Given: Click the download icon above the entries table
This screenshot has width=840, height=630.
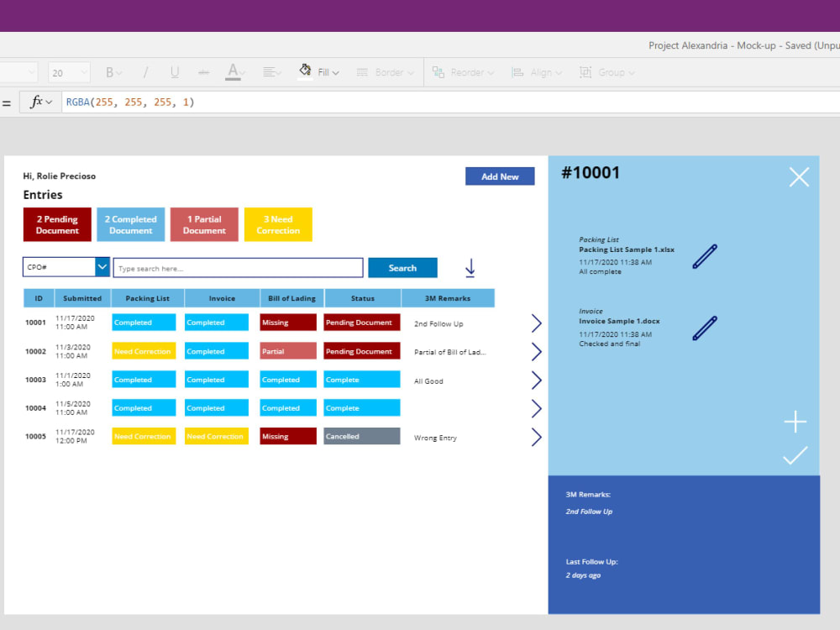Looking at the screenshot, I should click(x=470, y=267).
